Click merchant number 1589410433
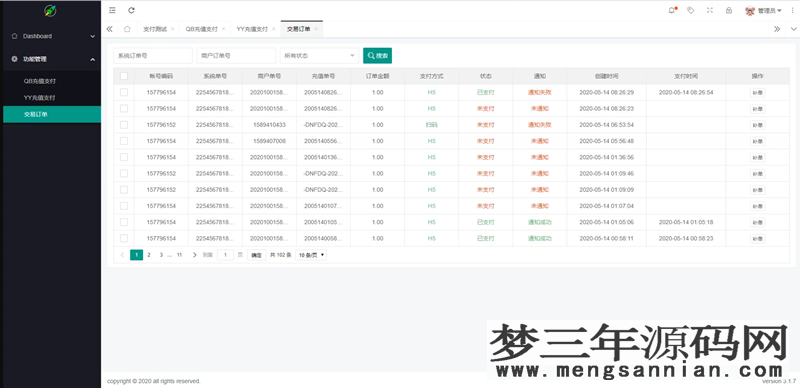This screenshot has height=388, width=800. pyautogui.click(x=269, y=125)
